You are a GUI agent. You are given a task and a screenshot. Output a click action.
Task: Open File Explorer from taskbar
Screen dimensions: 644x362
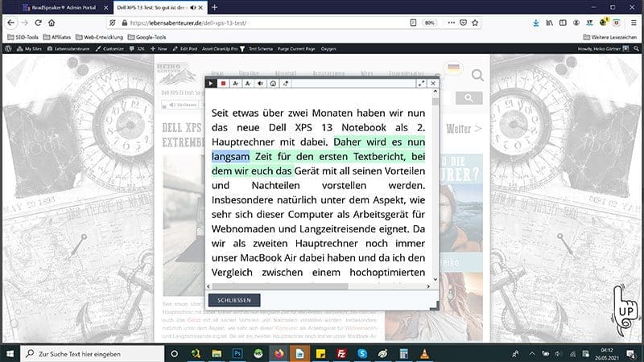[217, 353]
